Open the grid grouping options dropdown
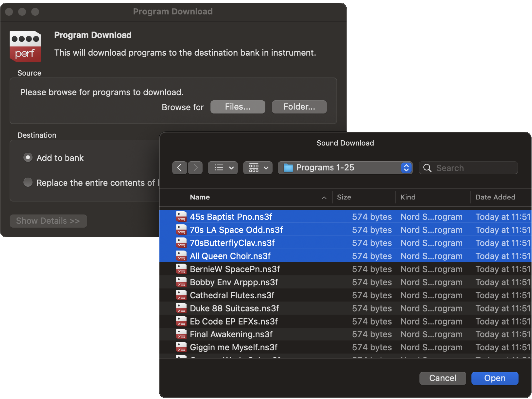Image resolution: width=532 pixels, height=399 pixels. click(258, 168)
